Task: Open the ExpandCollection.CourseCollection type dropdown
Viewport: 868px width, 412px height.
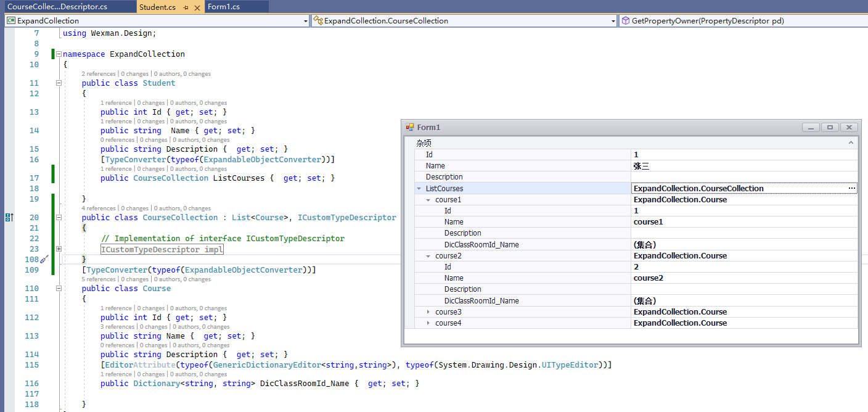Action: point(613,21)
